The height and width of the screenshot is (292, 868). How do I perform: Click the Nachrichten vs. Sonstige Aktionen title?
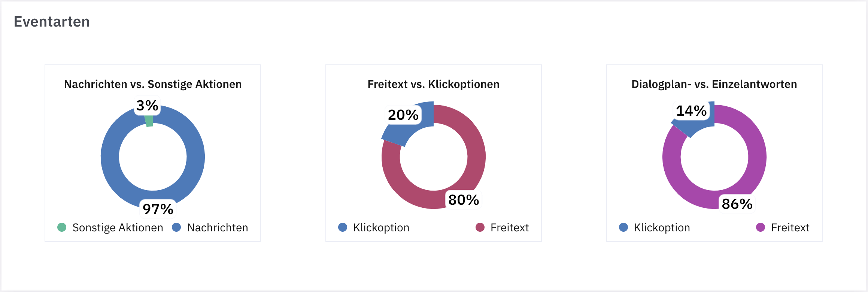[153, 84]
